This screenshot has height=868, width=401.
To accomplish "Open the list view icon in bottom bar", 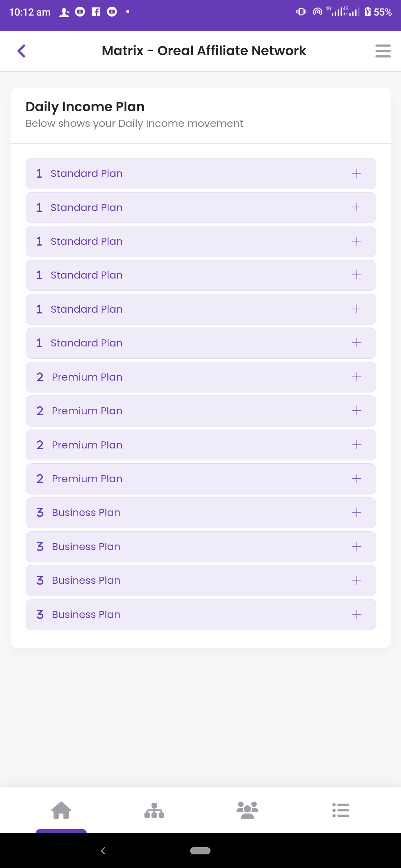I will coord(340,810).
